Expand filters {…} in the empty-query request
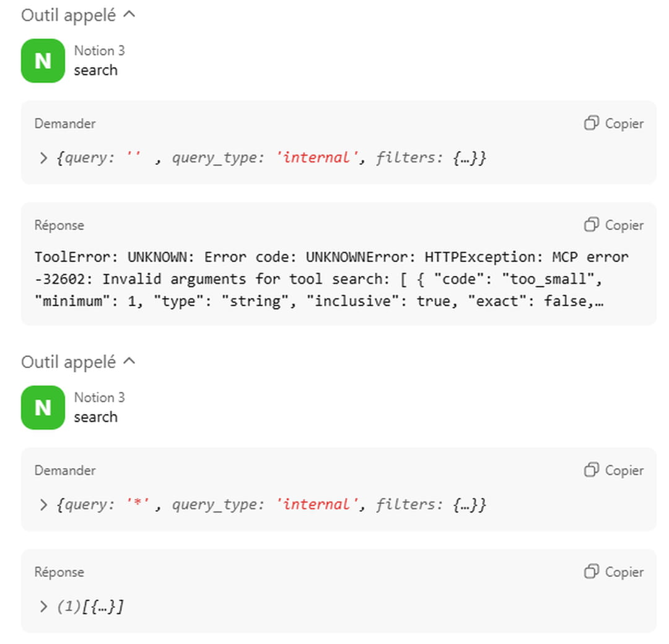Image resolution: width=669 pixels, height=644 pixels. point(469,158)
